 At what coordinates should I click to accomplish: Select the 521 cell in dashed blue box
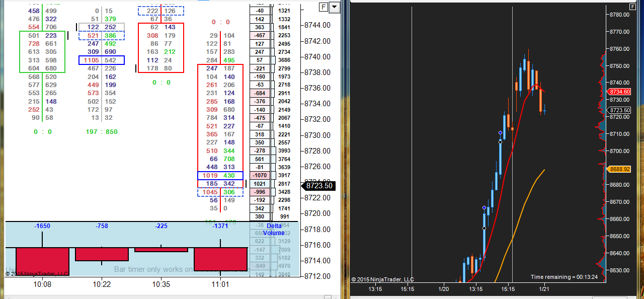[93, 36]
